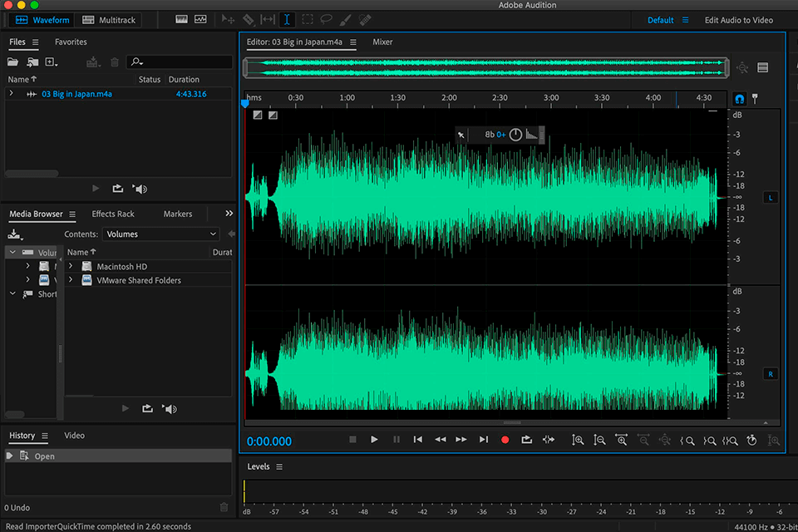Click the Open File folder icon
The height and width of the screenshot is (532, 798).
pos(12,62)
